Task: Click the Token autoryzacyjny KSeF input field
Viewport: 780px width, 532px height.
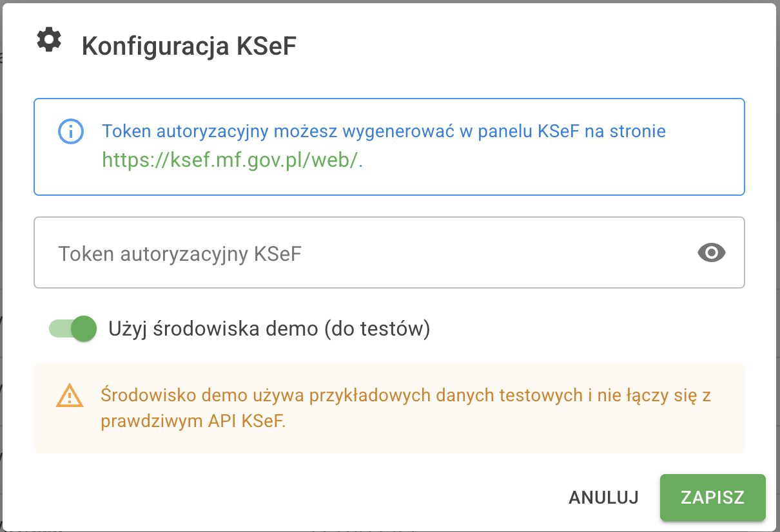Action: click(322, 252)
